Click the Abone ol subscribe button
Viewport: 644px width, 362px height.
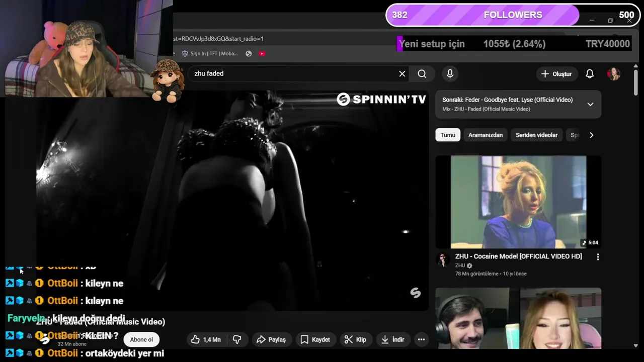pyautogui.click(x=141, y=340)
